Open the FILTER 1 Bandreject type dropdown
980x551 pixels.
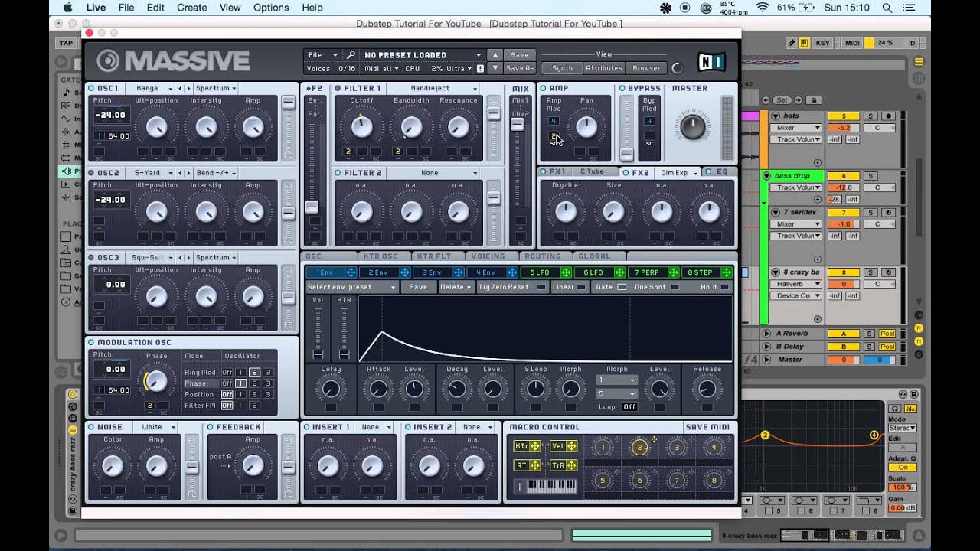[433, 88]
